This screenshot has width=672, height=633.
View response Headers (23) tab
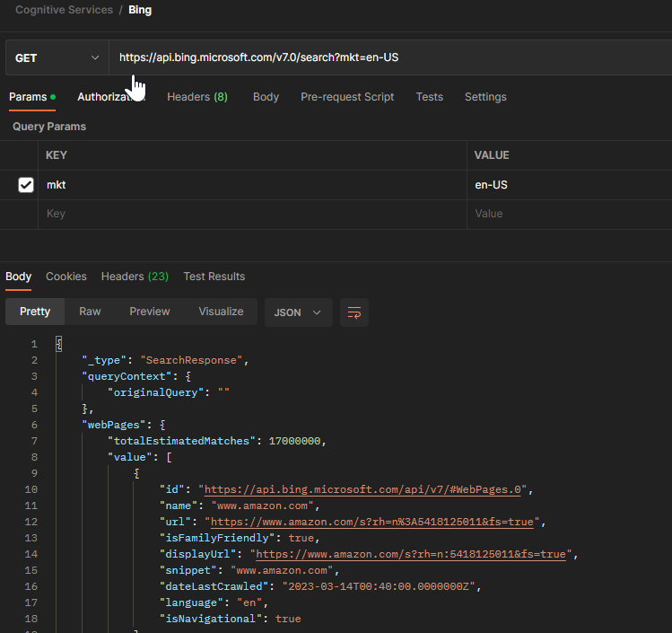click(x=135, y=277)
